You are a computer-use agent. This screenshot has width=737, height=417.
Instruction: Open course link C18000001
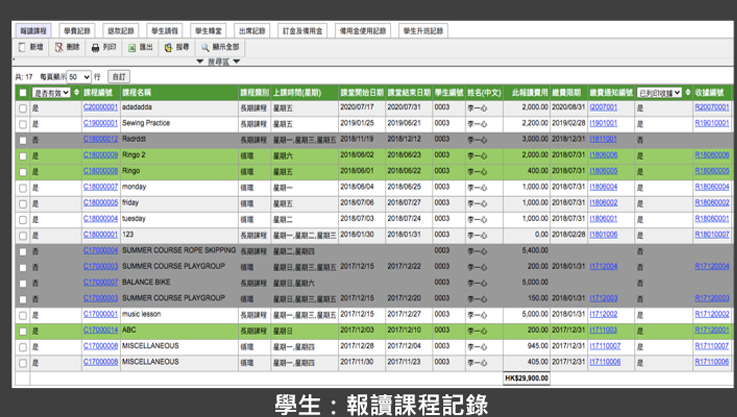pos(101,235)
